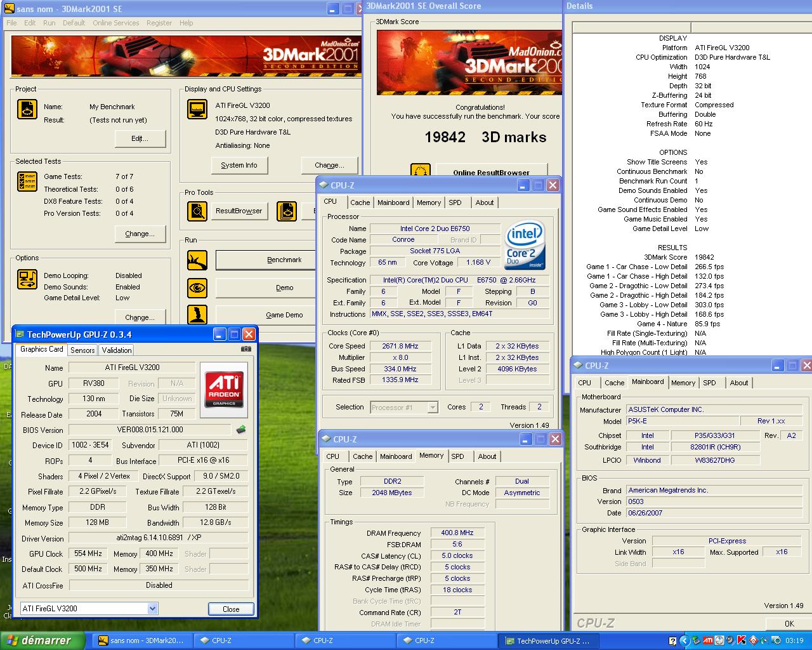The image size is (812, 650).
Task: Click the ATI Radeon logo in GPU-Z
Action: pyautogui.click(x=224, y=390)
